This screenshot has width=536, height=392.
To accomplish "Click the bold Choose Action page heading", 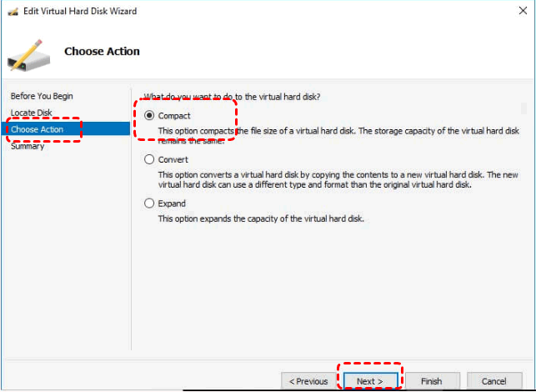I will (102, 52).
